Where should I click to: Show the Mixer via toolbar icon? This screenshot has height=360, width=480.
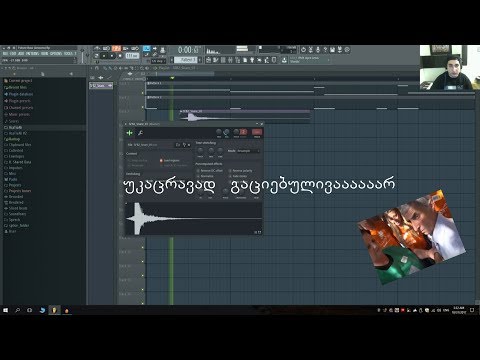[x=230, y=60]
